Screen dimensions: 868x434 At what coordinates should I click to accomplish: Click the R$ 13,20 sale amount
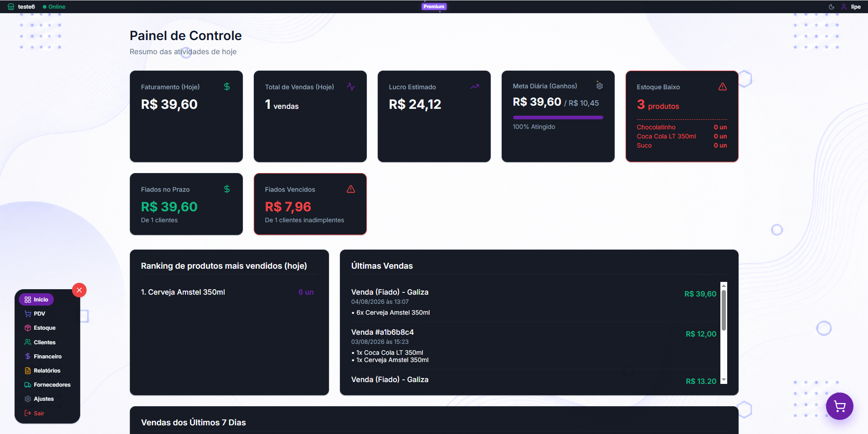(x=701, y=381)
